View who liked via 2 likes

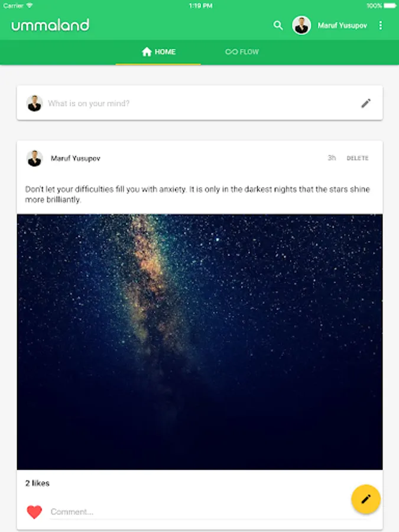coord(37,483)
